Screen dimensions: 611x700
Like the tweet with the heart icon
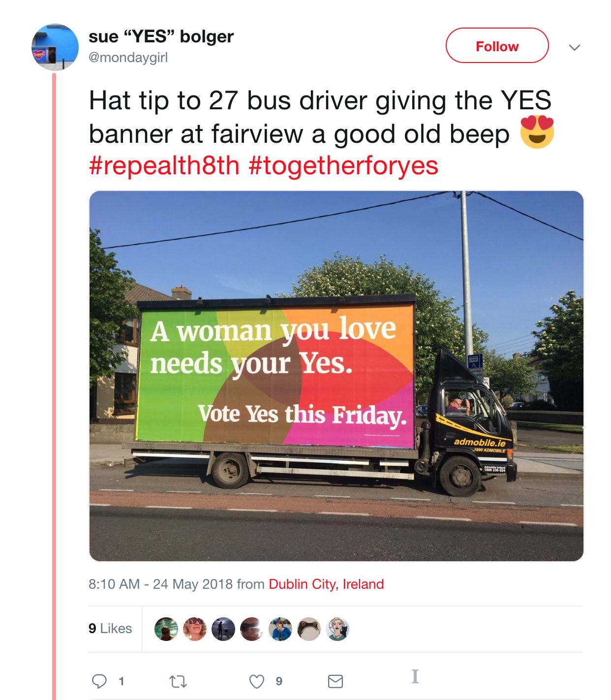coord(257,681)
